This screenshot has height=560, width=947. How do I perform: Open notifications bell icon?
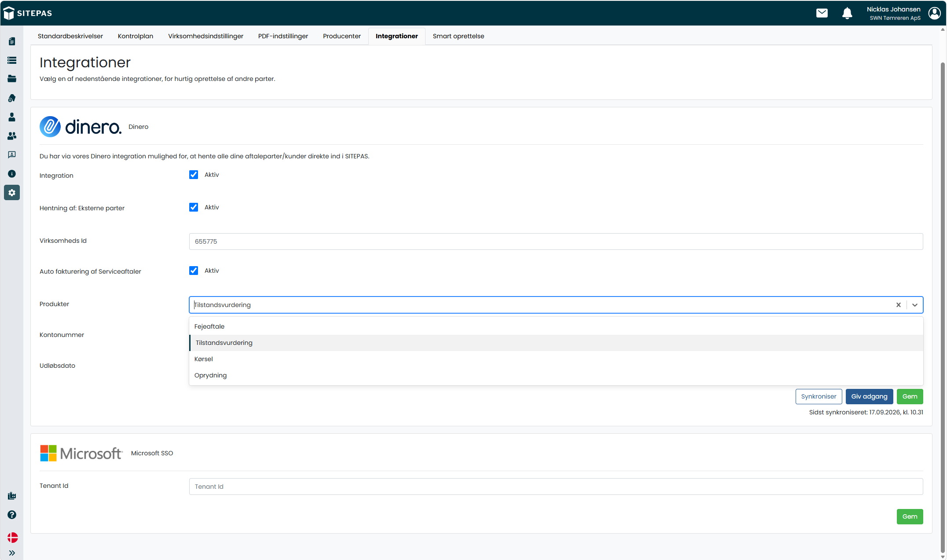coord(847,13)
